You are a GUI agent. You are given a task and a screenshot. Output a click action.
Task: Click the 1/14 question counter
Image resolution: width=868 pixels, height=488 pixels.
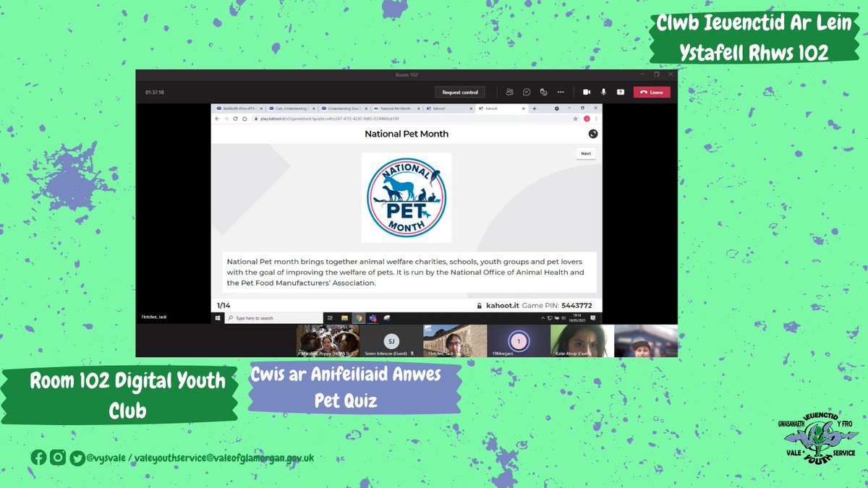223,306
